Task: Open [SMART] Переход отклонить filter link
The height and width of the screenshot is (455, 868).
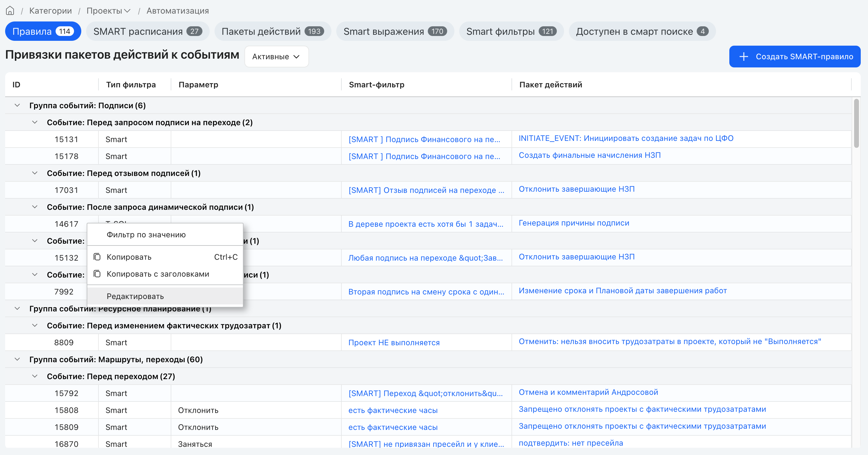Action: click(426, 393)
